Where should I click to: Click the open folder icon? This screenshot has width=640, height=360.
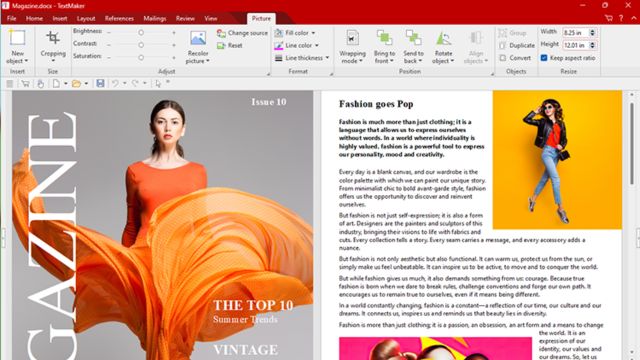pos(76,84)
